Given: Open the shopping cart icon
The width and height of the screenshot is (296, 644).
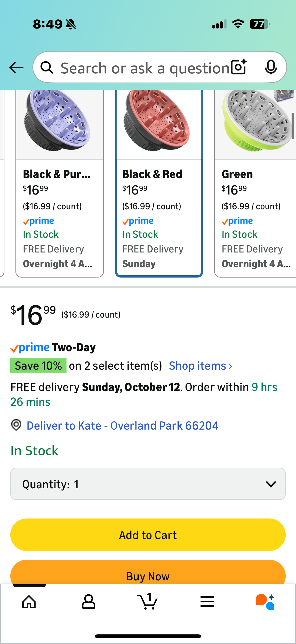Looking at the screenshot, I should point(148,602).
